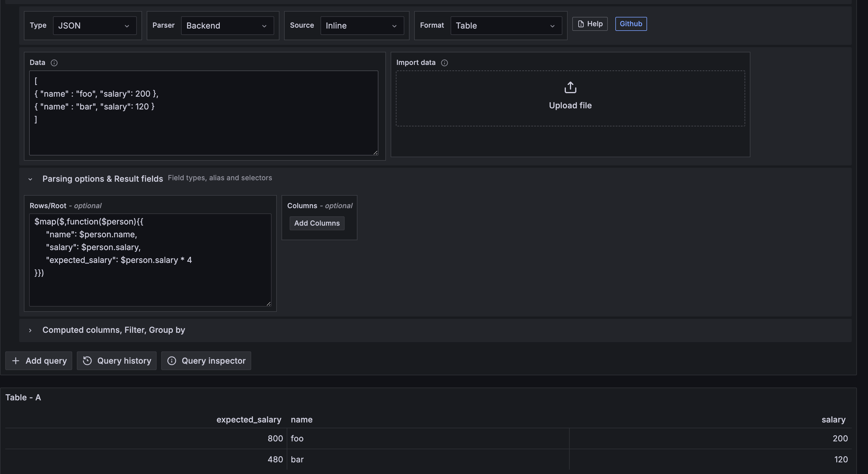The image size is (868, 474).
Task: Click the name column header
Action: click(301, 419)
